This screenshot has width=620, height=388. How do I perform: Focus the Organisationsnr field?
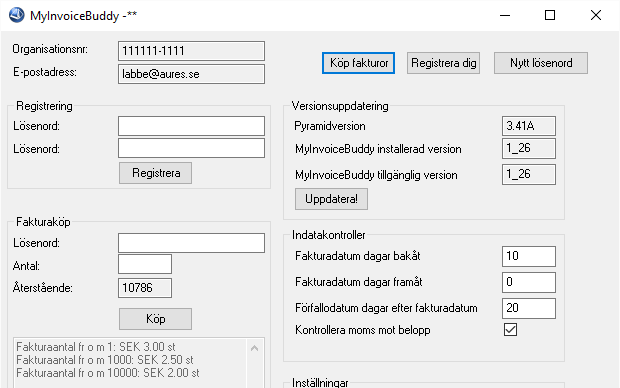[191, 51]
